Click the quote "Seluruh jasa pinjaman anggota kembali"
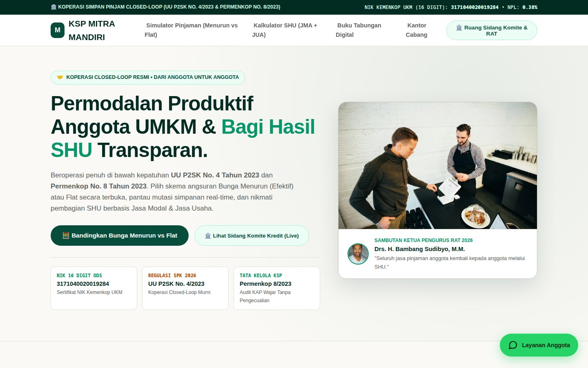Image resolution: width=588 pixels, height=368 pixels. 450,263
